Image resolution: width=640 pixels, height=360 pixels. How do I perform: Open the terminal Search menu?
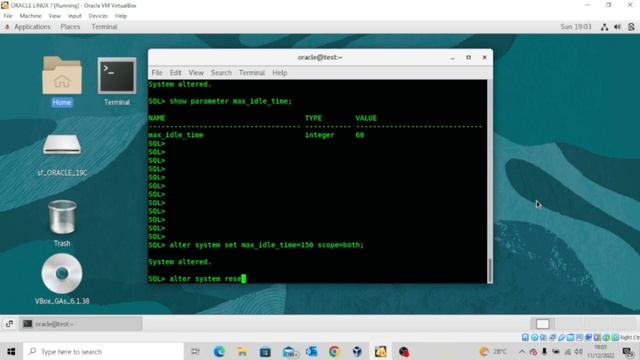[221, 73]
